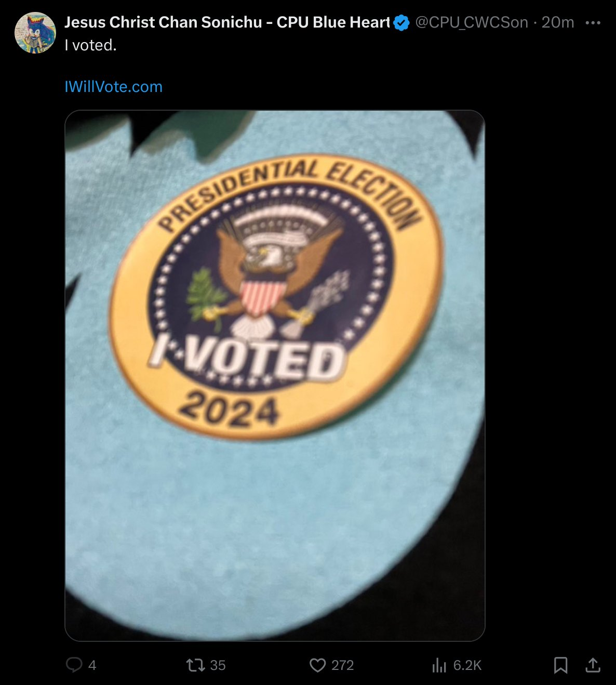
Task: Bookmark this tweet
Action: (x=560, y=665)
